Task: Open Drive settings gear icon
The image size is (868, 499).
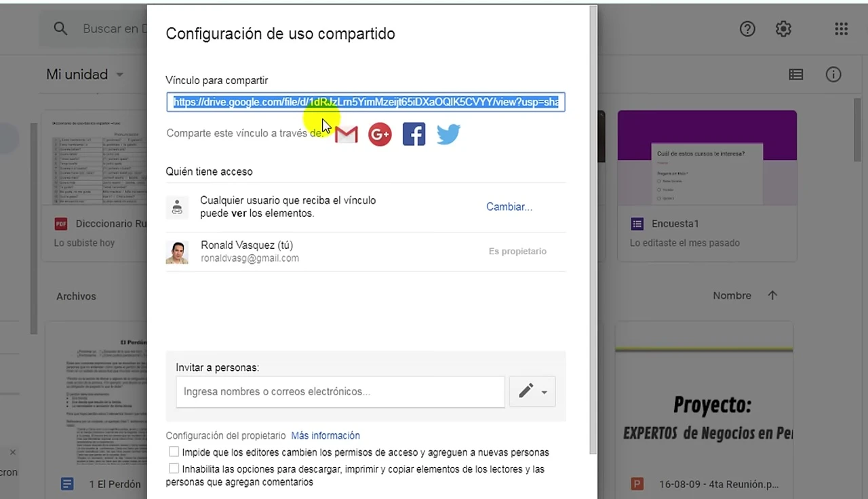Action: coord(783,28)
